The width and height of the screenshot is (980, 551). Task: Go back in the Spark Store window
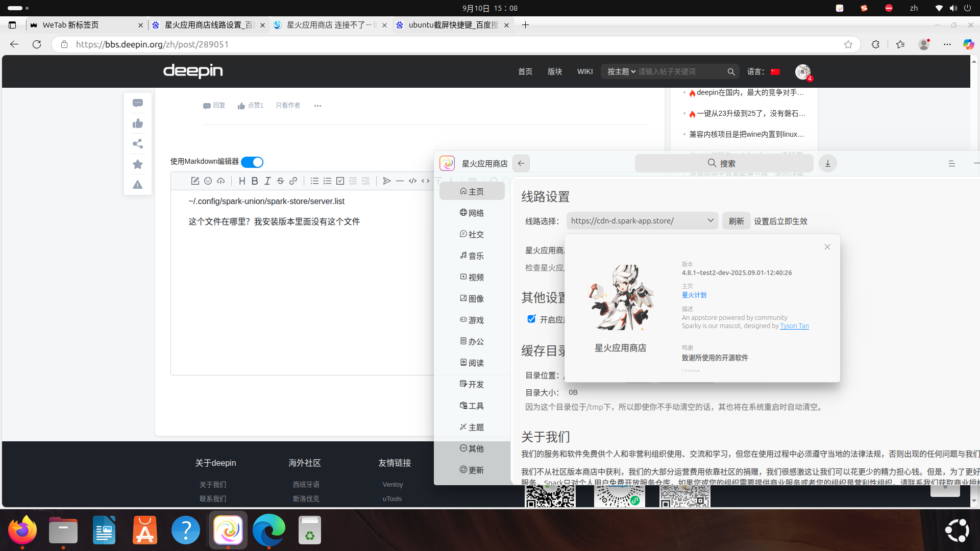(x=521, y=163)
